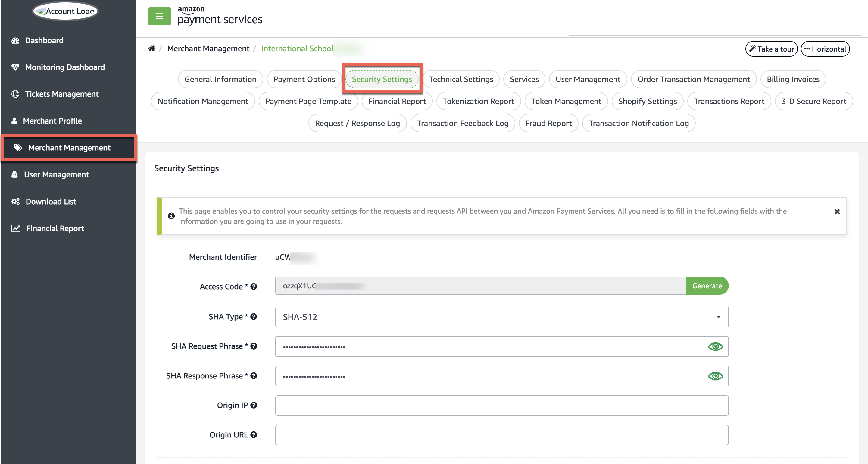
Task: Click the SHA Type help icon
Action: (254, 317)
